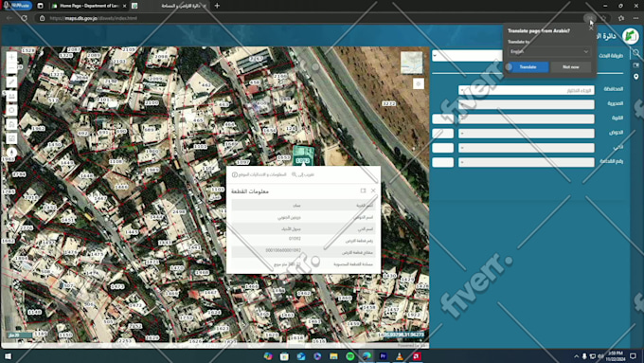
Task: Select the ruler measure tool on map toolbar
Action: (11, 96)
